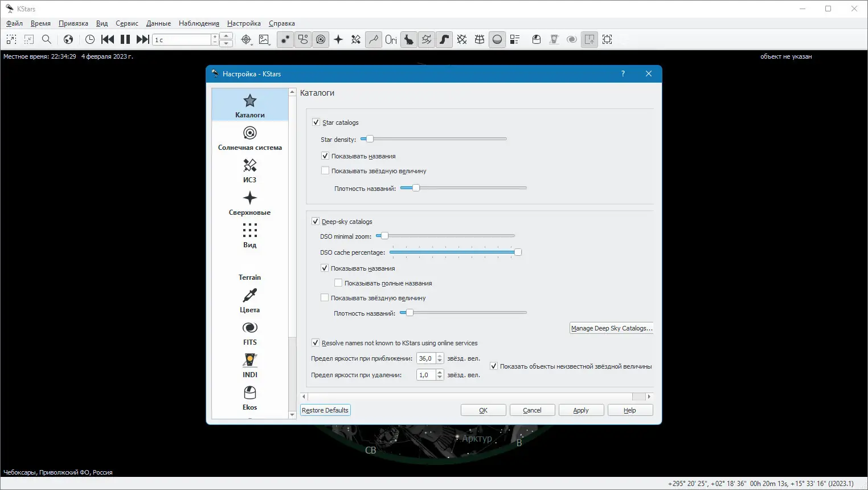
Task: Open FITS settings page
Action: [250, 333]
